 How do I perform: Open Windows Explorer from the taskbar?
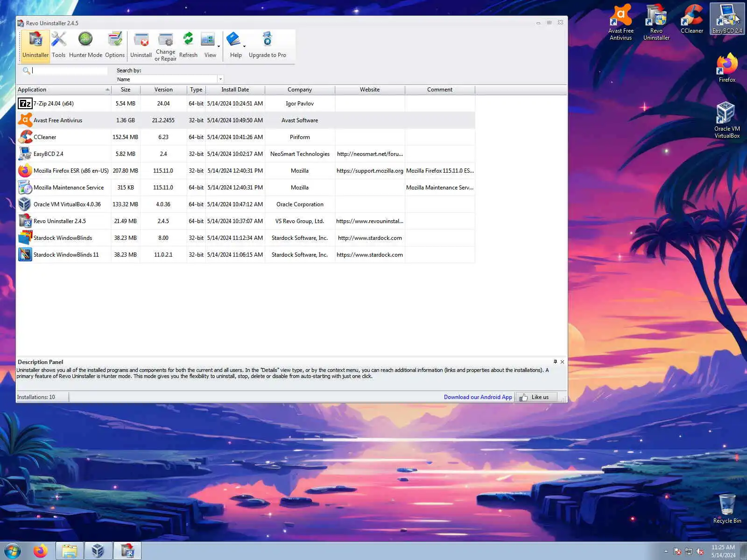[x=70, y=551]
